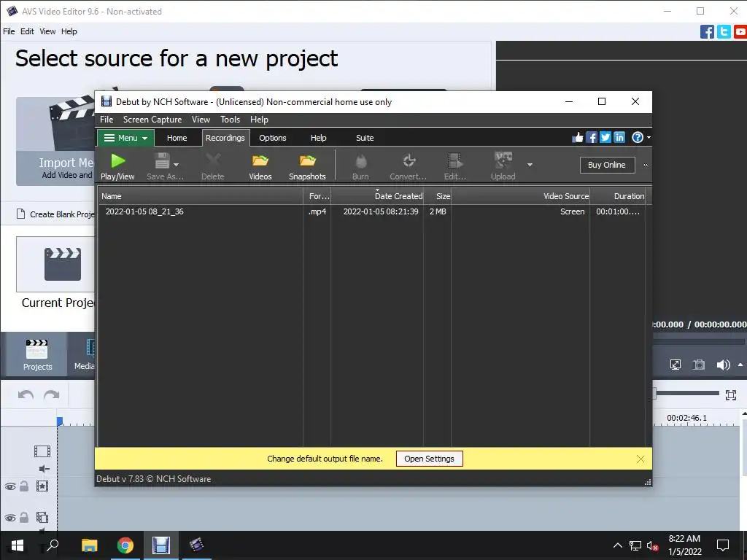The height and width of the screenshot is (560, 747).
Task: Sort recordings by Duration column
Action: coord(617,196)
